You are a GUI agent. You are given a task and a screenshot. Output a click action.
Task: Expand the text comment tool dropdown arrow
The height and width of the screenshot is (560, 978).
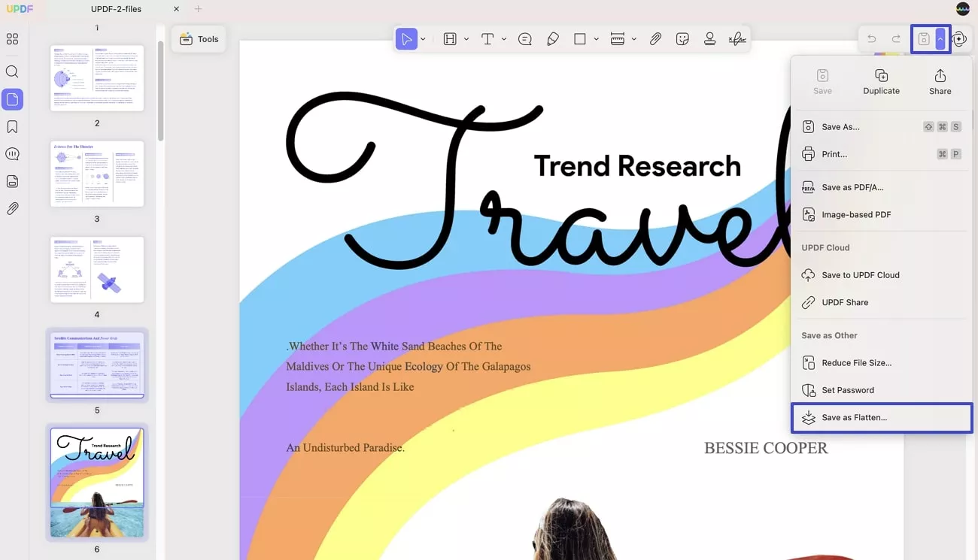coord(504,39)
